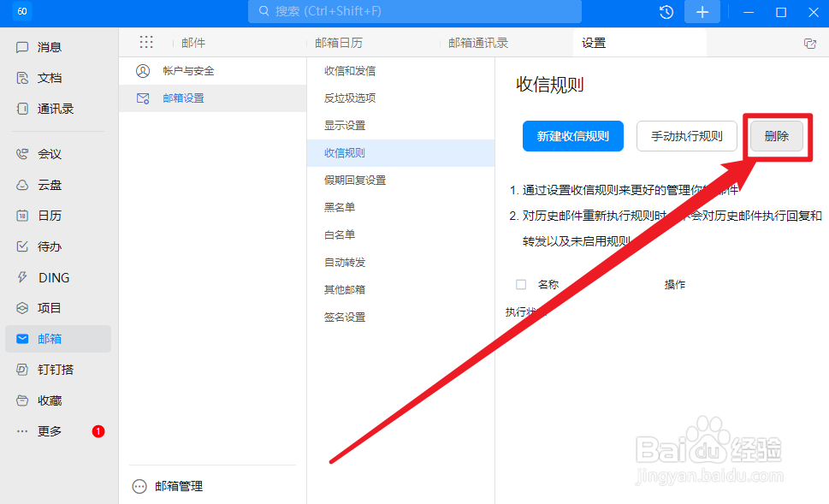
Task: Open the Mail (邮箱) sidebar icon
Action: coord(44,338)
